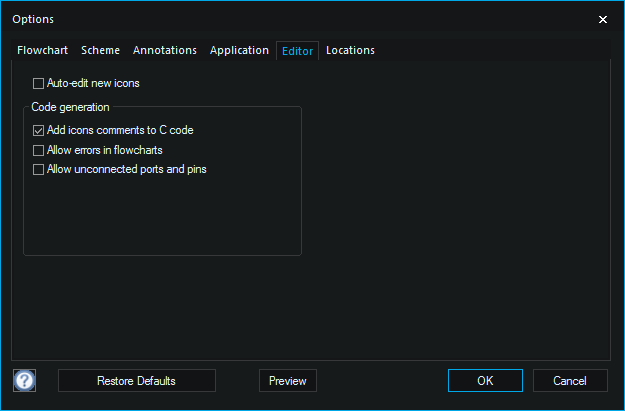Viewport: 625px width, 411px height.
Task: Click the Options title bar text
Action: pyautogui.click(x=33, y=19)
